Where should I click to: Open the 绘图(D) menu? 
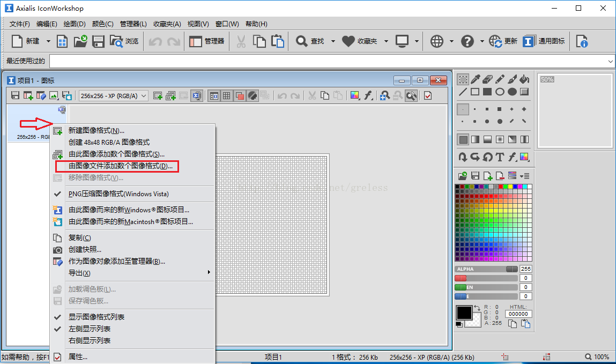tap(75, 24)
